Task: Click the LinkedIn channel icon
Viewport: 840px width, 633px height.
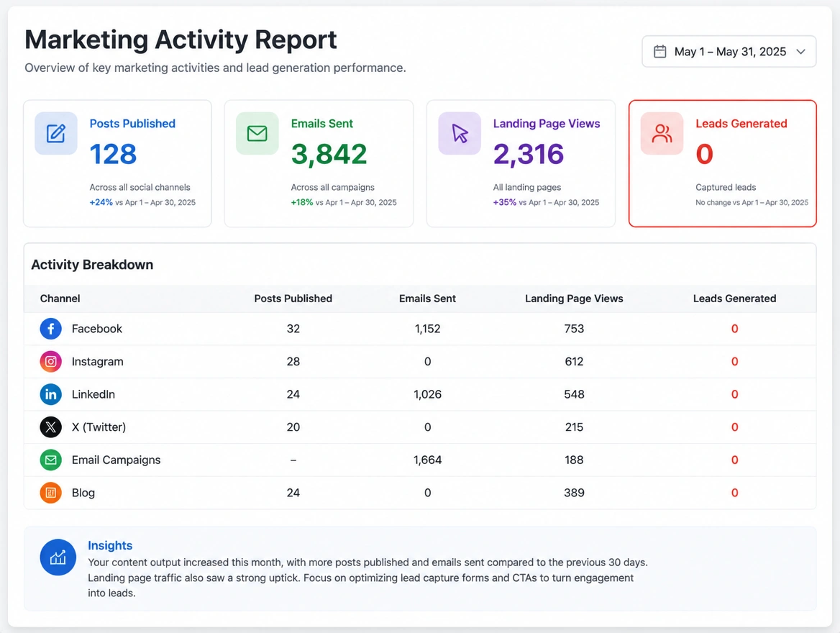Action: click(50, 394)
